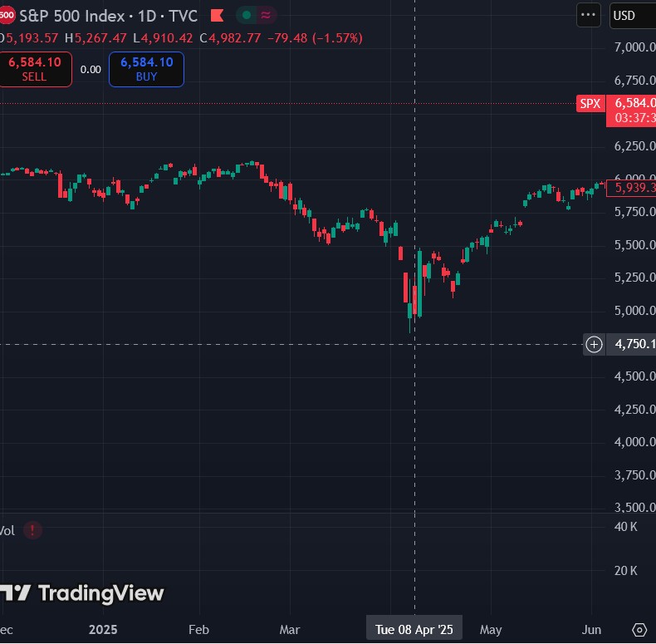Image resolution: width=656 pixels, height=644 pixels.
Task: Click the 7,000.0 price scale label
Action: [x=634, y=47]
